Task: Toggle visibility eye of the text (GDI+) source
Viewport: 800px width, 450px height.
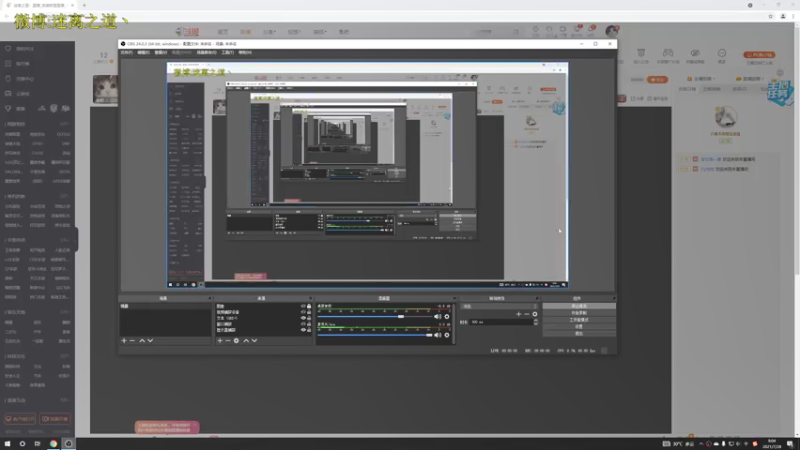Action: (303, 318)
